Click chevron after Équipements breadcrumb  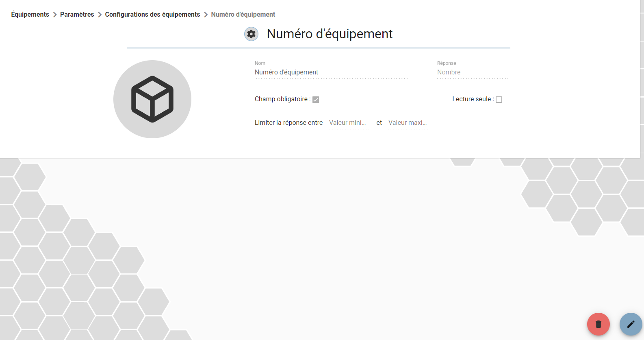click(55, 15)
